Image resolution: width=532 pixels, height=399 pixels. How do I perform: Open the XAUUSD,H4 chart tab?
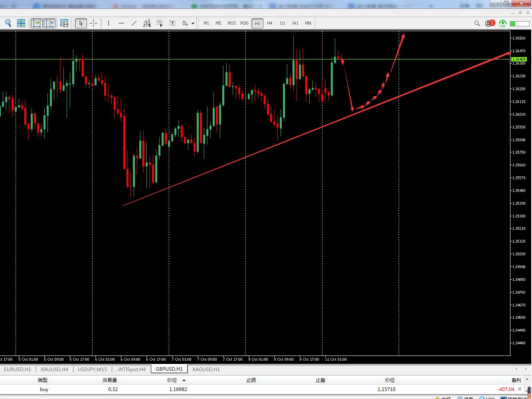click(54, 369)
